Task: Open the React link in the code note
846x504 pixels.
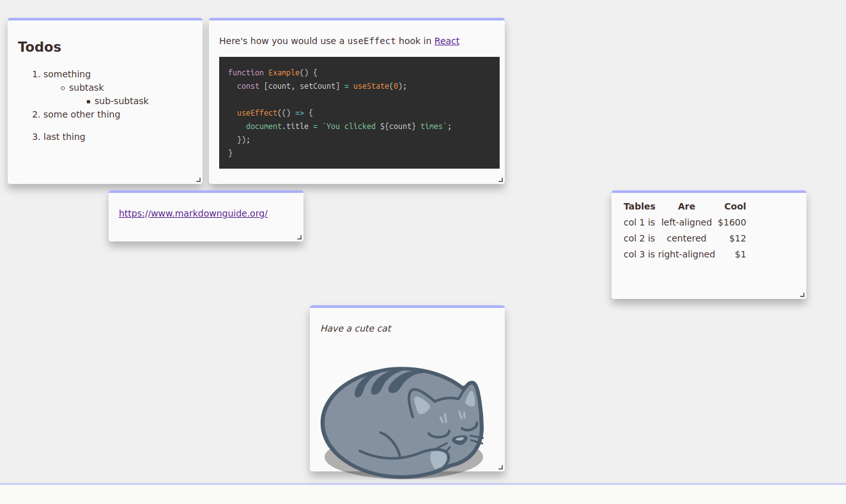Action: (x=447, y=41)
